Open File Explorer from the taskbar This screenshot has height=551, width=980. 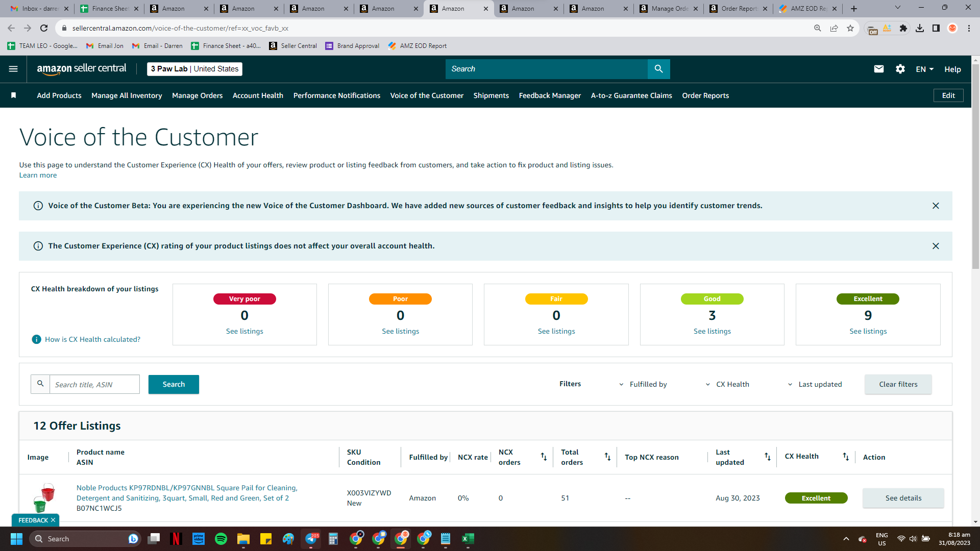click(243, 539)
